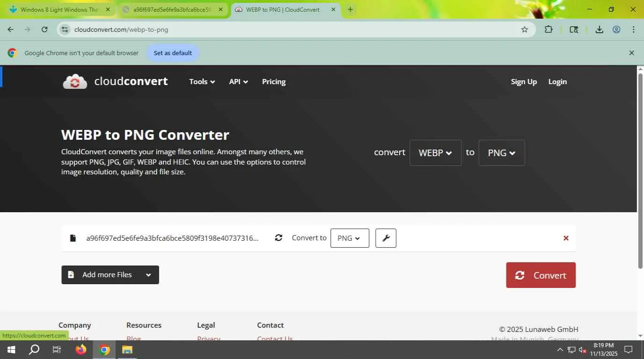The width and height of the screenshot is (644, 359).
Task: Expand the Tools menu
Action: 202,81
